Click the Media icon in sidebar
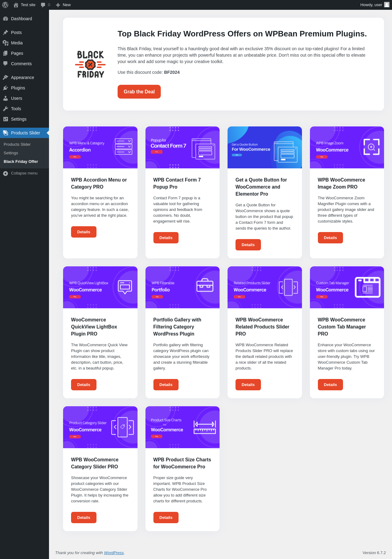The image size is (392, 559). pos(6,43)
